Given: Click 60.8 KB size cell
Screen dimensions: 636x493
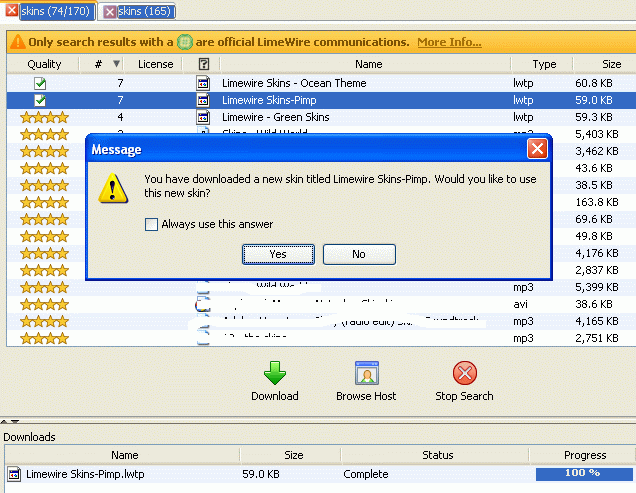Looking at the screenshot, I should point(594,83).
